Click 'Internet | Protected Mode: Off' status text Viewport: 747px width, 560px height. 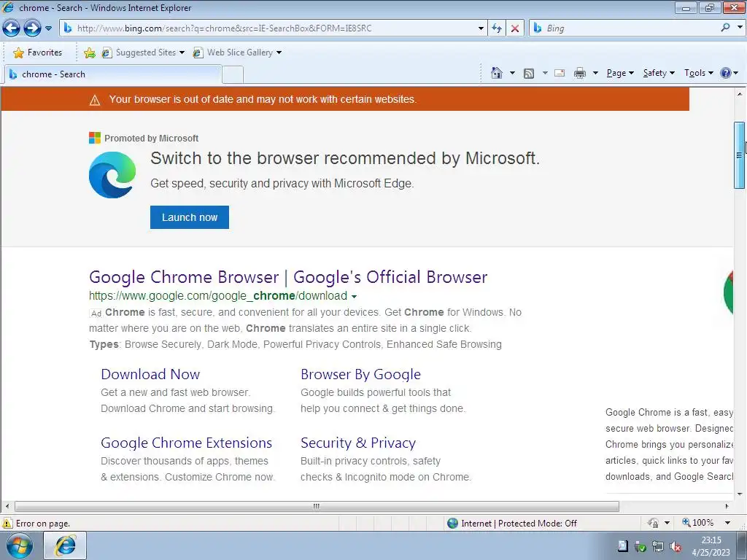point(519,524)
